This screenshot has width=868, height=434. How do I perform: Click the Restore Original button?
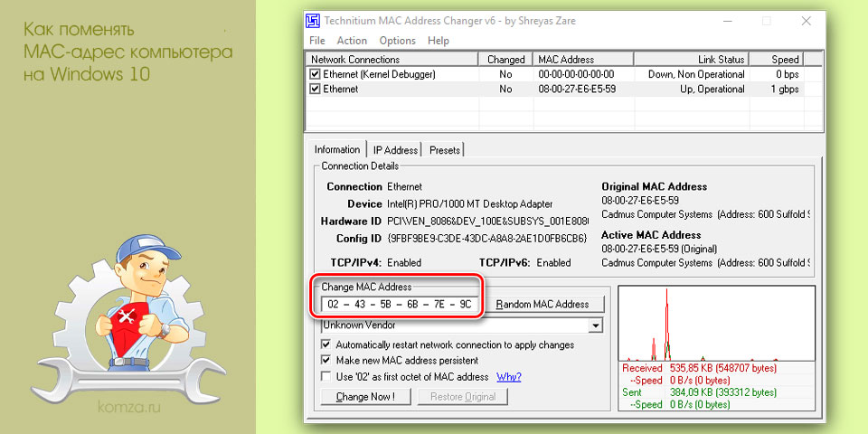(x=462, y=396)
